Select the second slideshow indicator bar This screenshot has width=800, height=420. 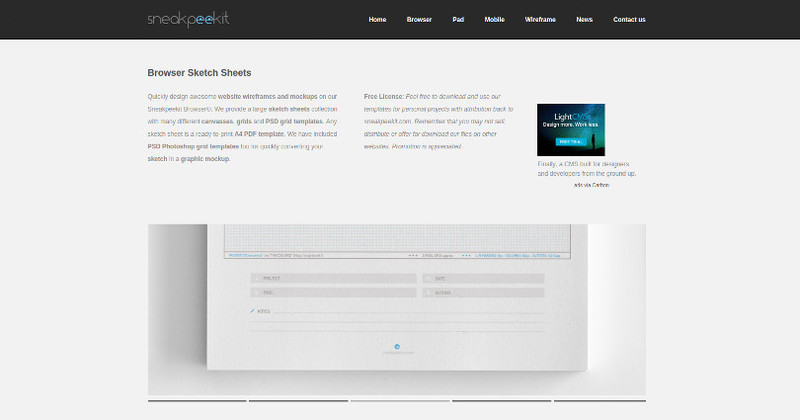click(298, 401)
